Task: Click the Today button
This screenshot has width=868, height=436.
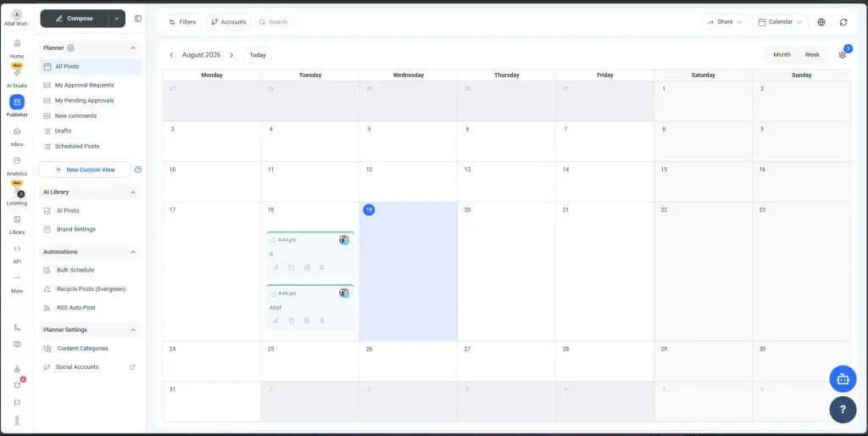Action: click(x=258, y=55)
